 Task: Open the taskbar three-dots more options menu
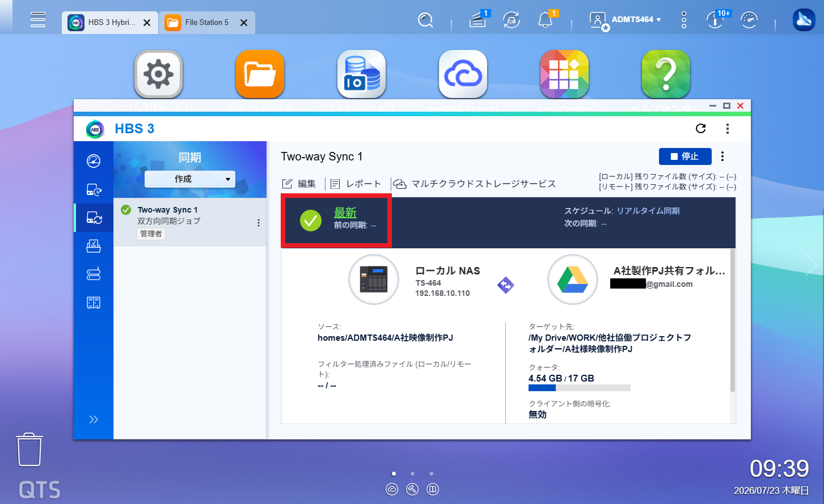click(x=684, y=20)
